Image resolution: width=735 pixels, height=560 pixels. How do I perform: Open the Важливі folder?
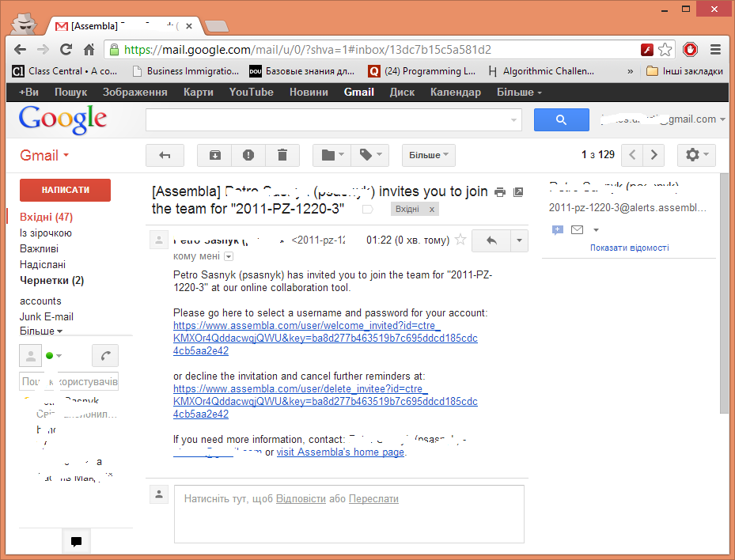(39, 249)
